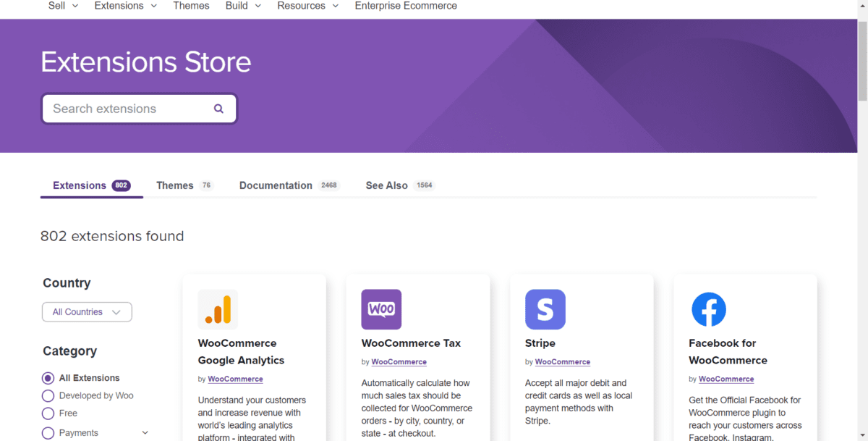Click the Facebook logo icon
Screen dimensions: 868x441
tap(709, 309)
